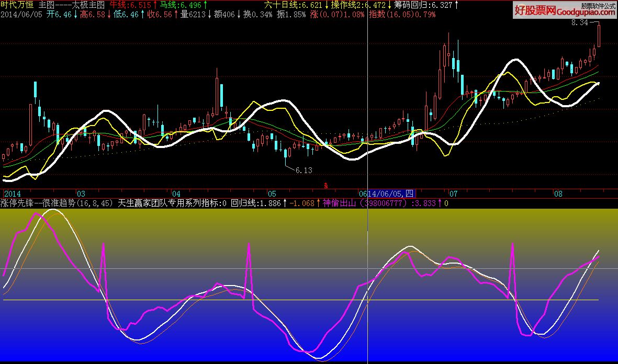This screenshot has height=364, width=618.
Task: Select the 时代万恒 stock name
Action: click(18, 5)
